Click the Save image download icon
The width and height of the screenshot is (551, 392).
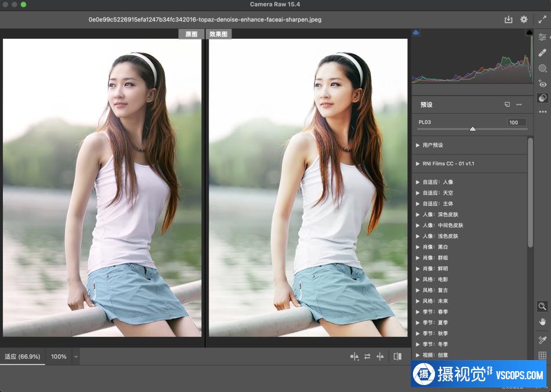[x=509, y=19]
